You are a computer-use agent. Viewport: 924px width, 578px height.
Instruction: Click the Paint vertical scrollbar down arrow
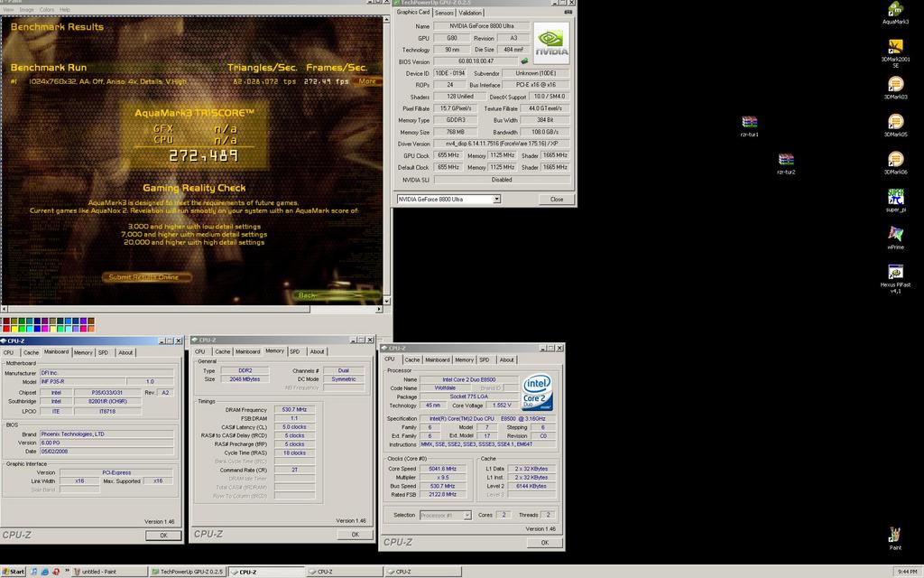click(386, 301)
